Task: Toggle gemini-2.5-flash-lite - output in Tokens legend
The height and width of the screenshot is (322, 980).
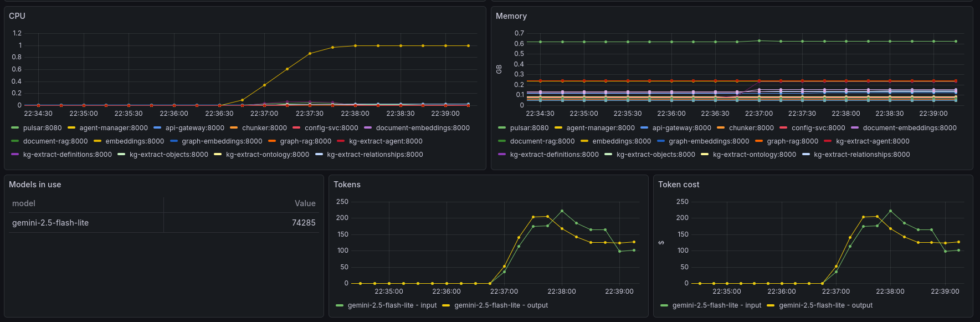Action: 501,305
